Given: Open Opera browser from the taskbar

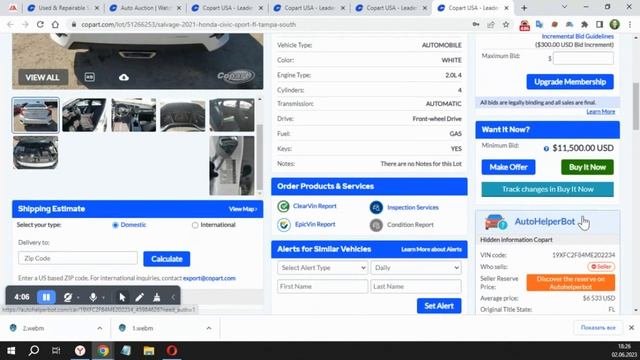Looking at the screenshot, I should (x=172, y=351).
